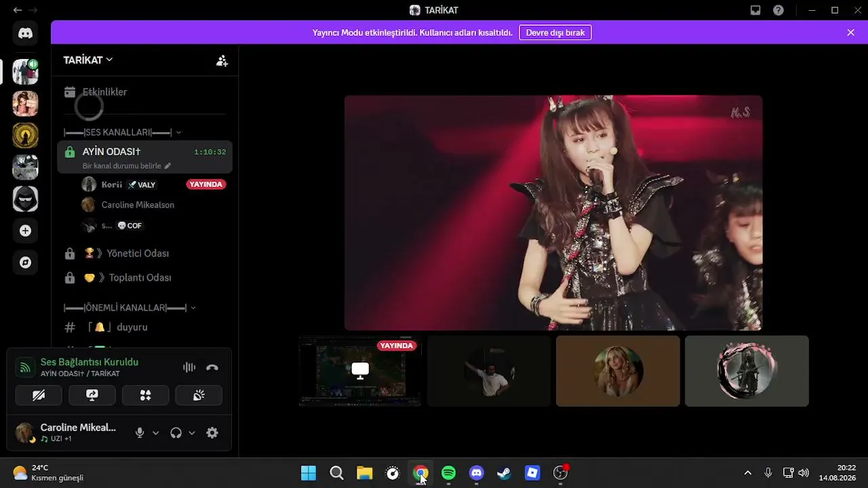Click the 1:10:32 call timer
The image size is (868, 488).
coord(210,152)
